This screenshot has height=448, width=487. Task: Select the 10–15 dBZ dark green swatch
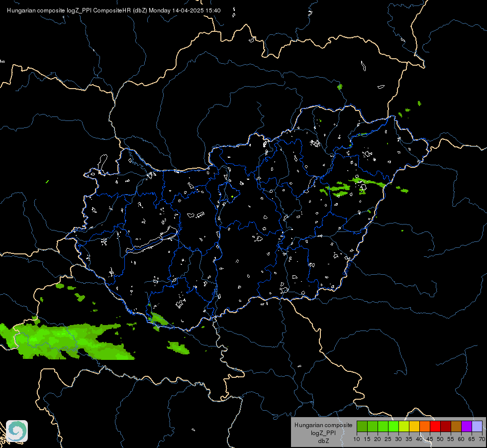[362, 426]
